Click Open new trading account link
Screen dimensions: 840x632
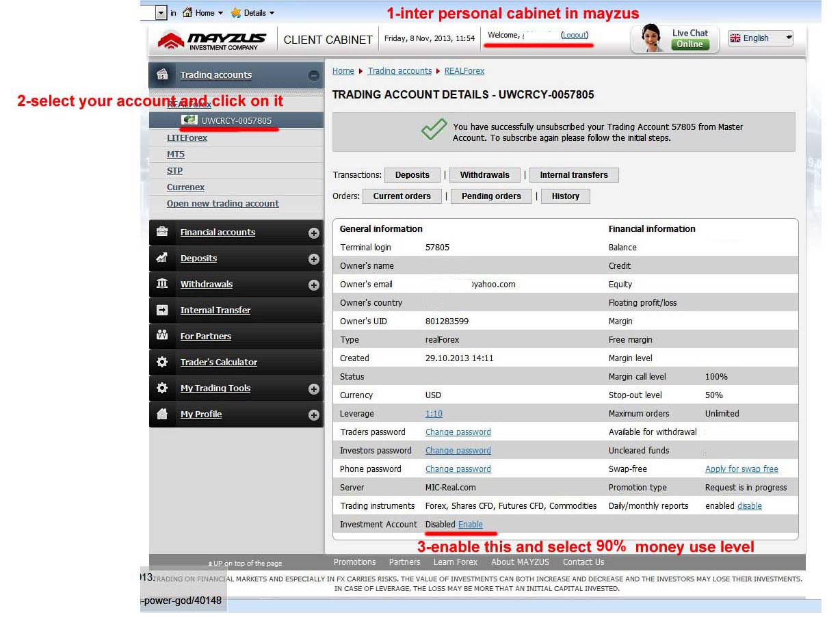[x=223, y=204]
